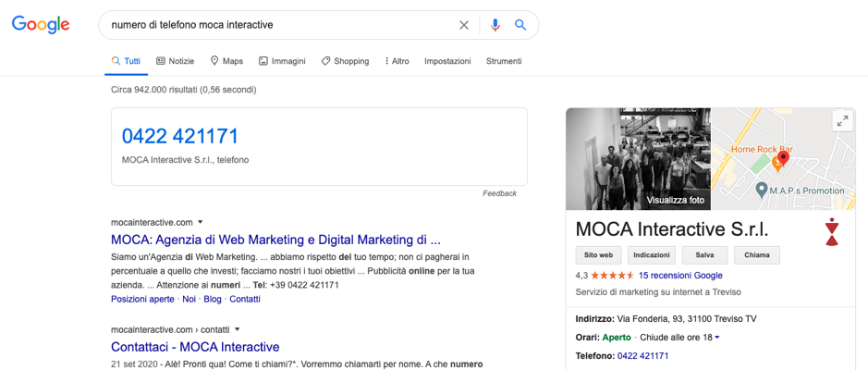Switch to the Notizie tab
The width and height of the screenshot is (868, 370).
tap(175, 61)
